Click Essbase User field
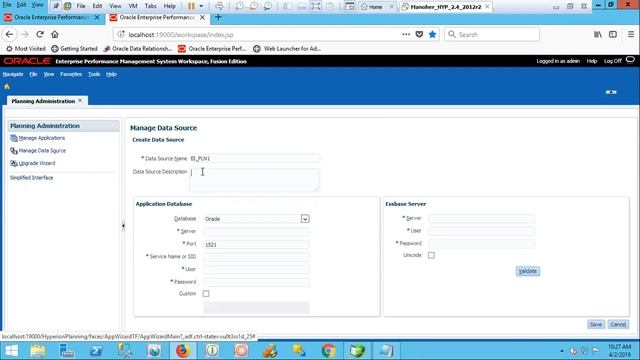The height and width of the screenshot is (360, 640). coord(482,231)
